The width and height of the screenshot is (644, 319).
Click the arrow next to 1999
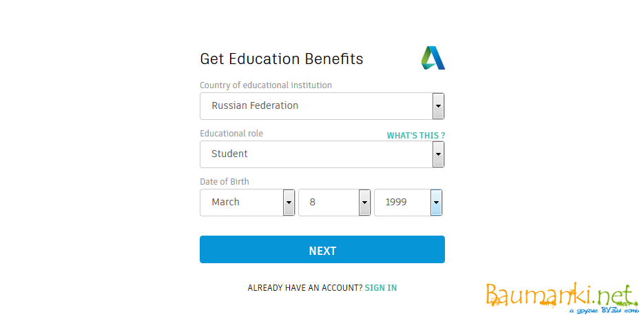pos(436,203)
